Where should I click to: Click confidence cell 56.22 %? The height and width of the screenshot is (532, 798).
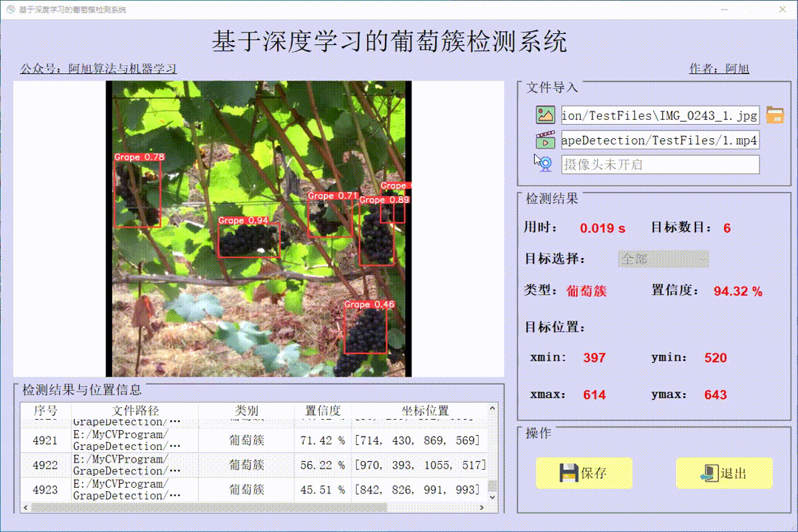click(x=322, y=465)
